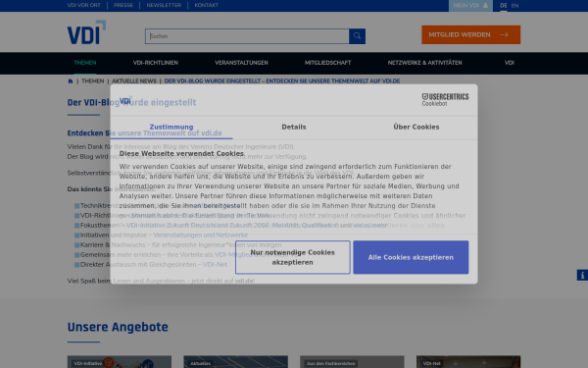Click Diese Webseite verwendet Cookies heading
This screenshot has height=368, width=588.
pos(181,154)
